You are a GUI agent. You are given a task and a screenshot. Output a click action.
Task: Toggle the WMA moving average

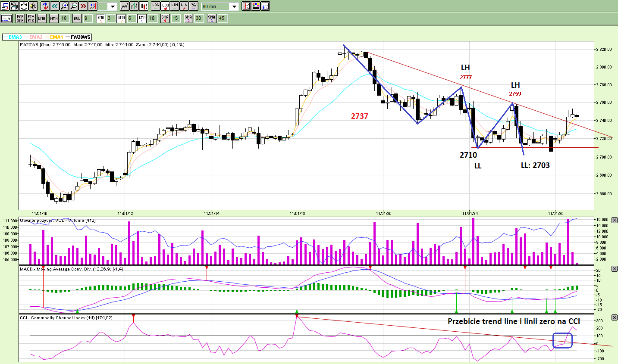pos(54,18)
